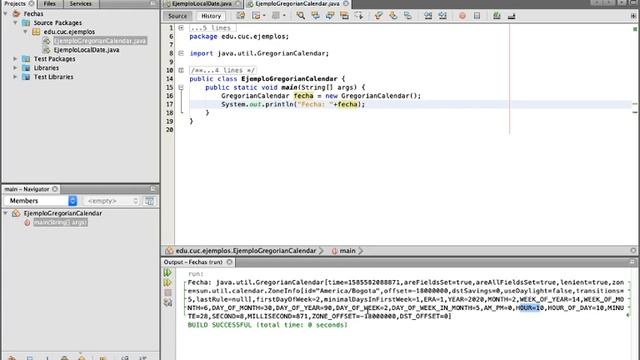Click Find Next Occurrence toolbar icon
This screenshot has width=640, height=360.
330,16
